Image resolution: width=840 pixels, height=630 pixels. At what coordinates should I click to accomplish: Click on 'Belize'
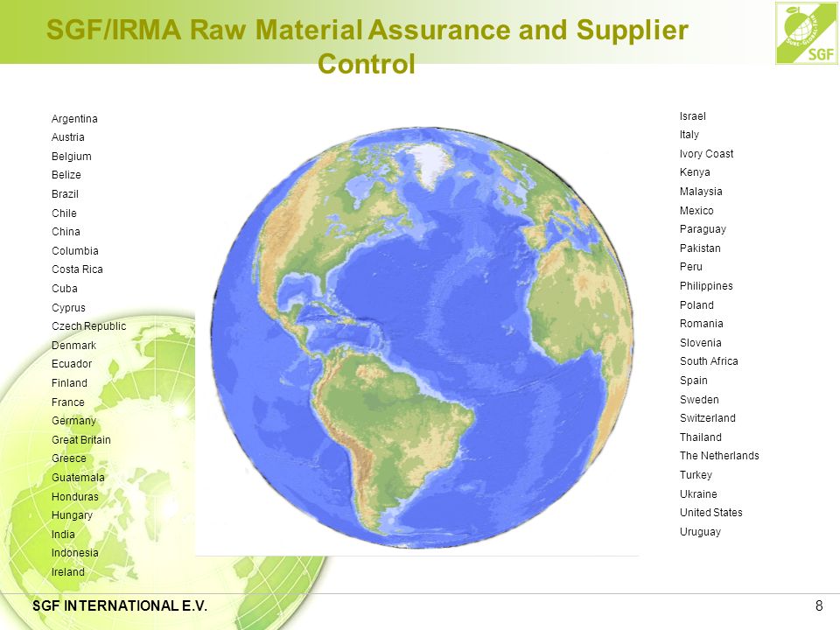(66, 175)
